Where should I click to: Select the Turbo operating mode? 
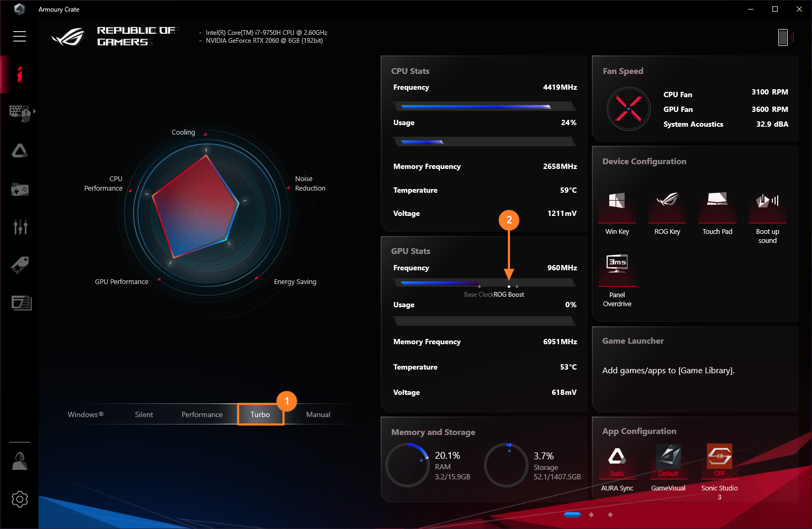pos(260,414)
